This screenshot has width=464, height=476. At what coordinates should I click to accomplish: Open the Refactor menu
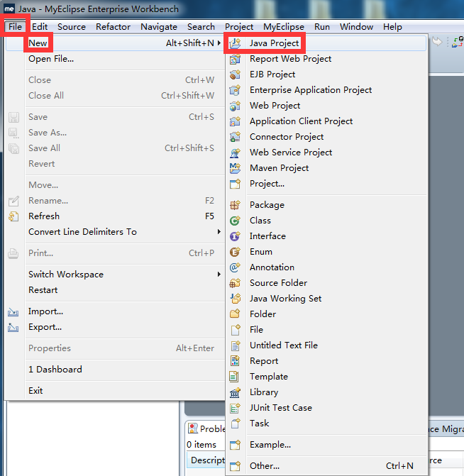[x=113, y=27]
